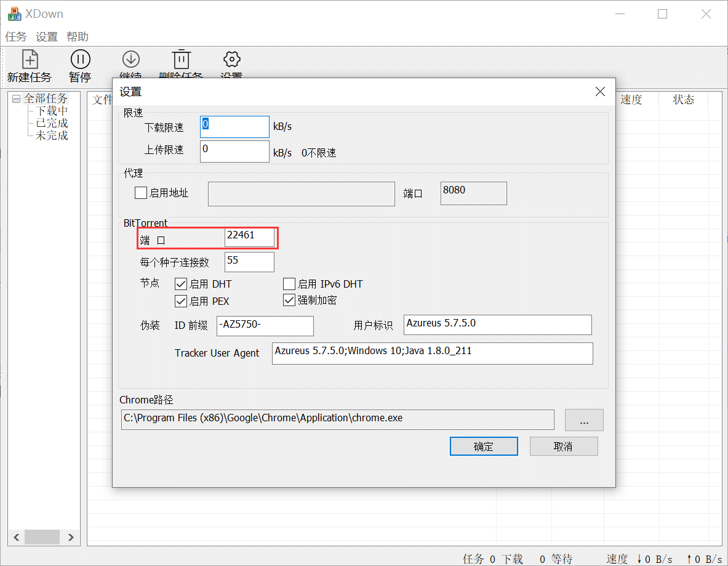Uncheck the 启用 PEX option
The height and width of the screenshot is (566, 728).
point(182,301)
